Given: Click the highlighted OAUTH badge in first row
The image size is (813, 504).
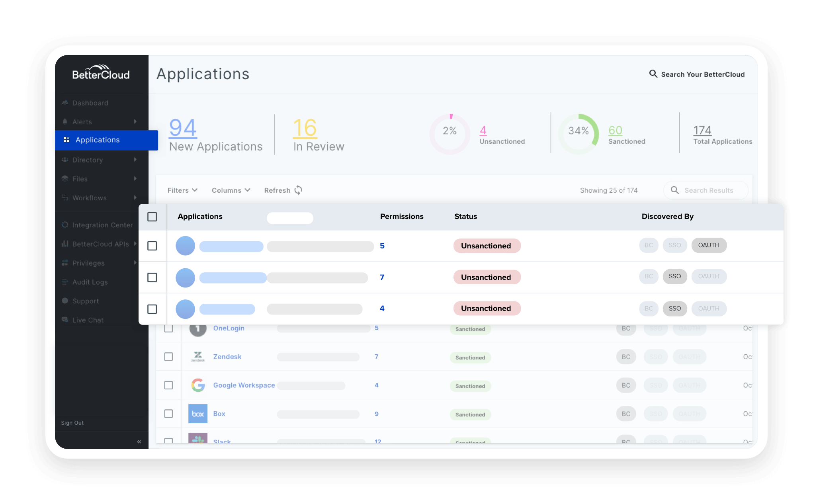Looking at the screenshot, I should coord(709,245).
